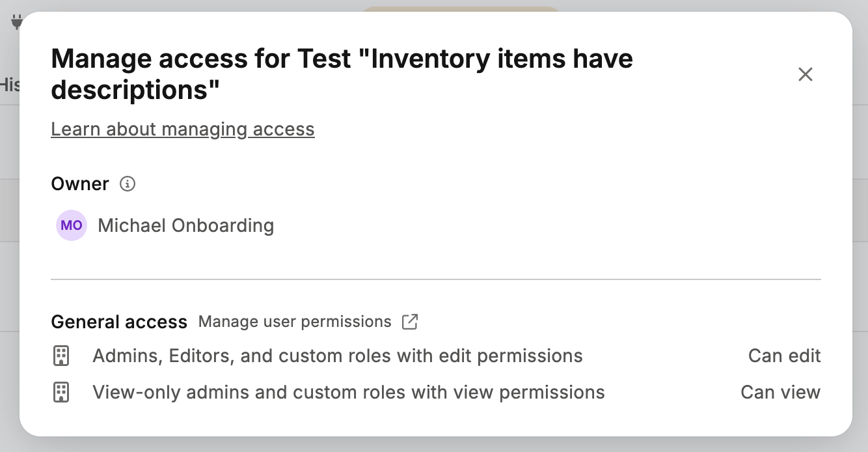Select the Michael Onboarding owner name
Screen dimensions: 868x452
point(185,225)
